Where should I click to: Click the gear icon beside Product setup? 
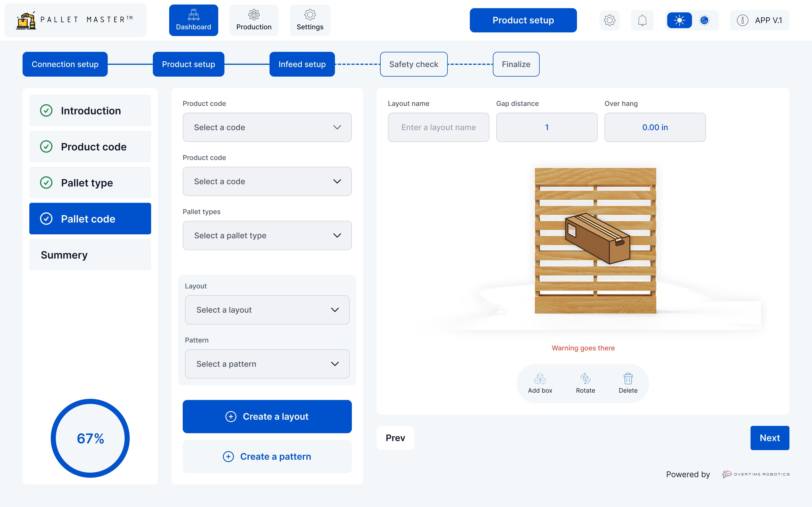(x=609, y=21)
